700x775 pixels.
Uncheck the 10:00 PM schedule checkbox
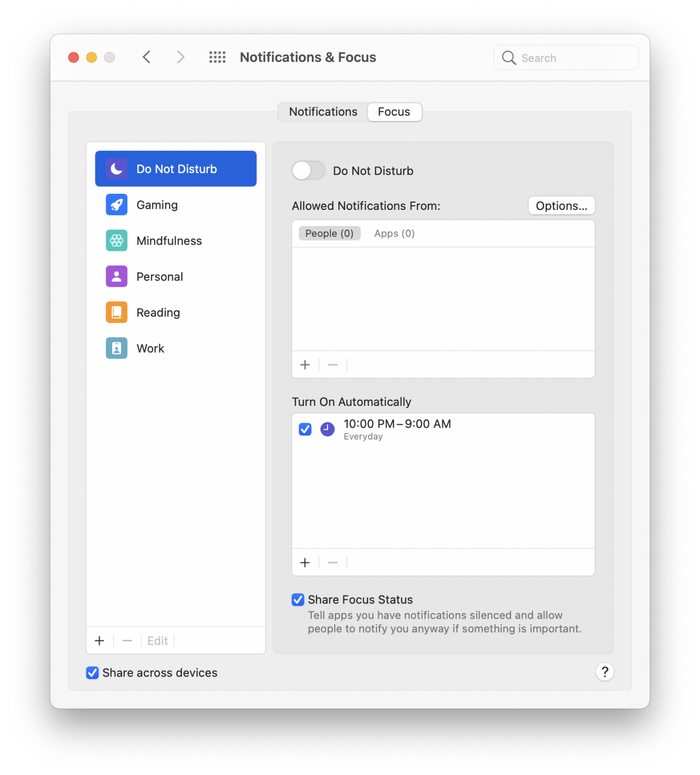coord(305,429)
